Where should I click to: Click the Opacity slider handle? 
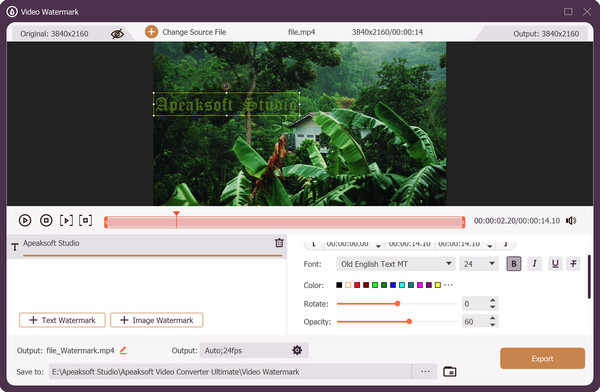(x=409, y=322)
